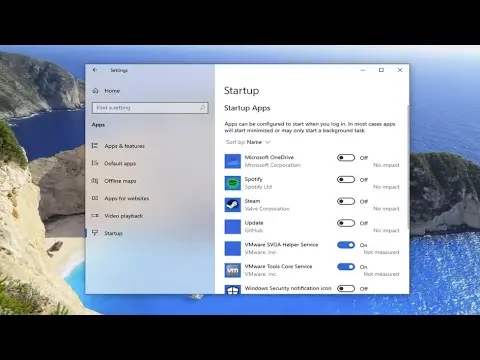
Task: Turn on Spotify startup toggle
Action: [x=346, y=179]
